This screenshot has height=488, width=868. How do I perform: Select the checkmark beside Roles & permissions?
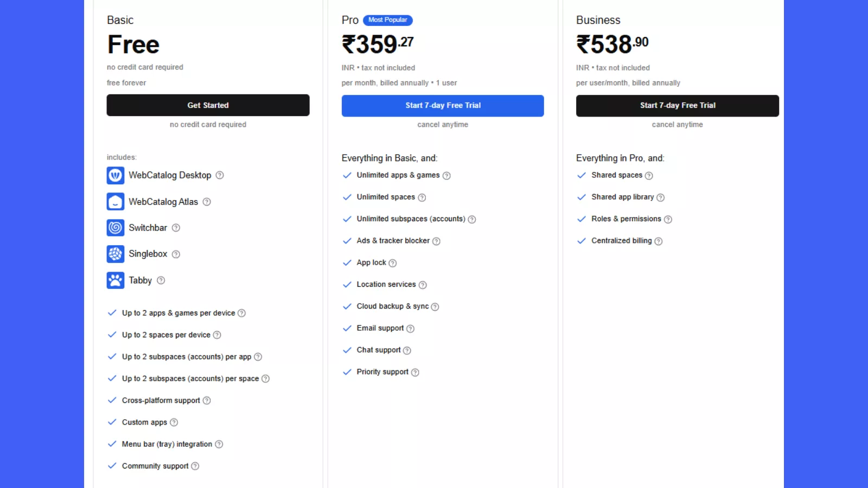click(582, 219)
